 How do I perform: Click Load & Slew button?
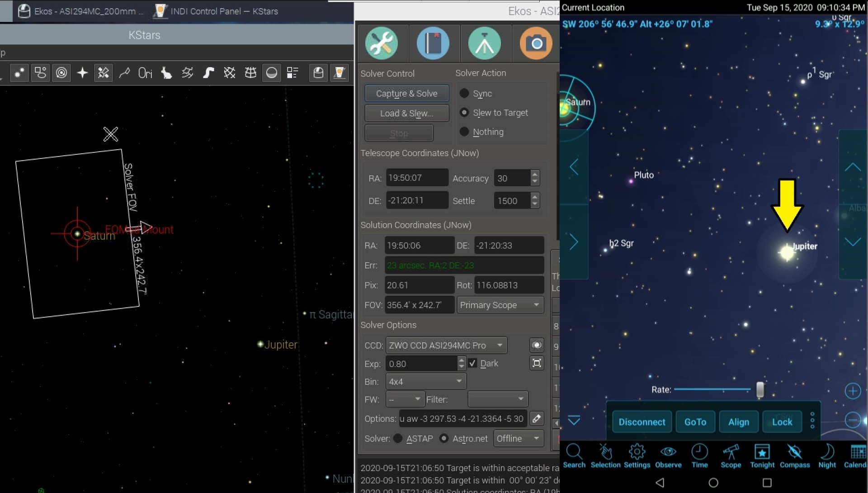pos(407,113)
